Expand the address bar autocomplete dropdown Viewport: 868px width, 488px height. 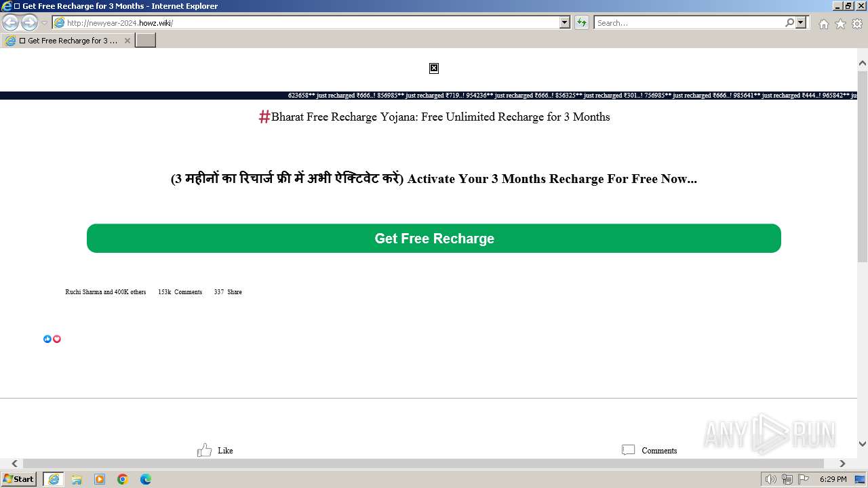coord(565,23)
